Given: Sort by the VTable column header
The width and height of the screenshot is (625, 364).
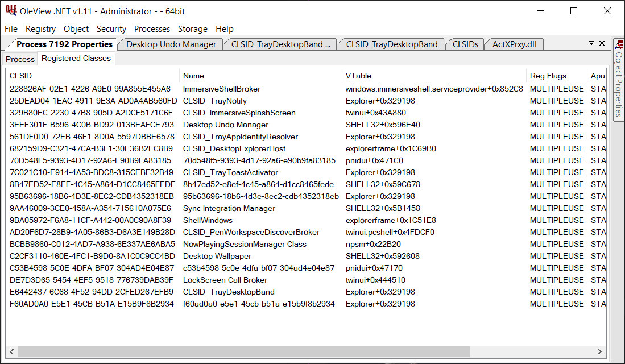Looking at the screenshot, I should (434, 76).
